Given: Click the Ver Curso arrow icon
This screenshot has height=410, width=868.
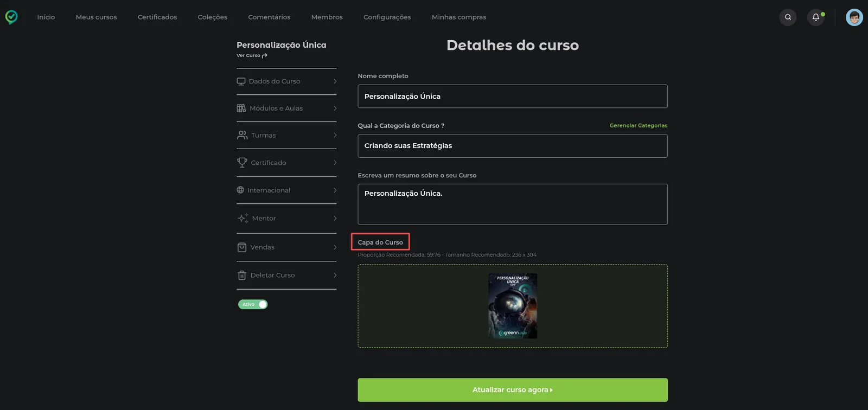Looking at the screenshot, I should tap(264, 55).
